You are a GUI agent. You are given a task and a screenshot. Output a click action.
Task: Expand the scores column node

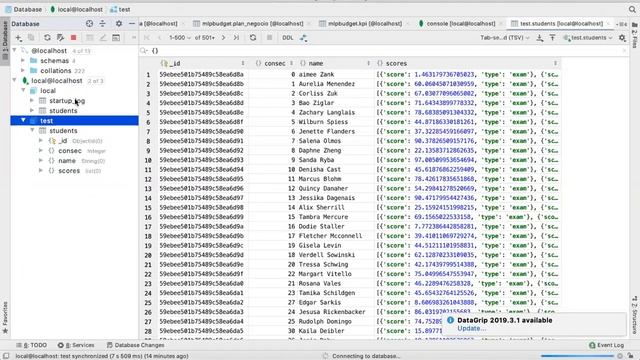click(x=41, y=171)
